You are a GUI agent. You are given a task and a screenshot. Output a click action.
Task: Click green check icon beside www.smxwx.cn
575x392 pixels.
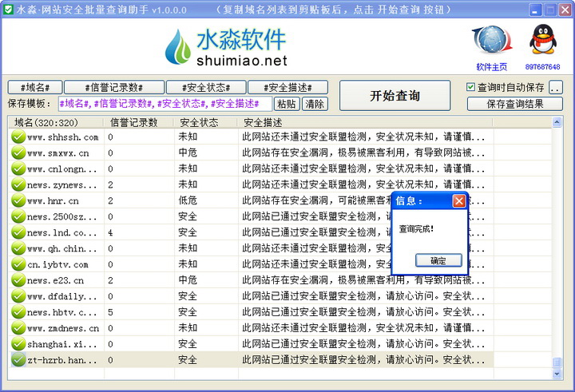[x=18, y=152]
